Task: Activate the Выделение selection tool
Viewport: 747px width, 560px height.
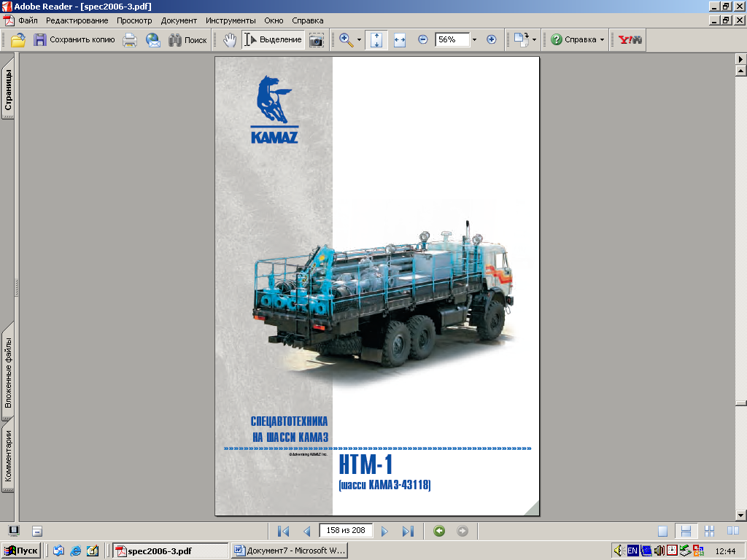Action: (x=274, y=40)
